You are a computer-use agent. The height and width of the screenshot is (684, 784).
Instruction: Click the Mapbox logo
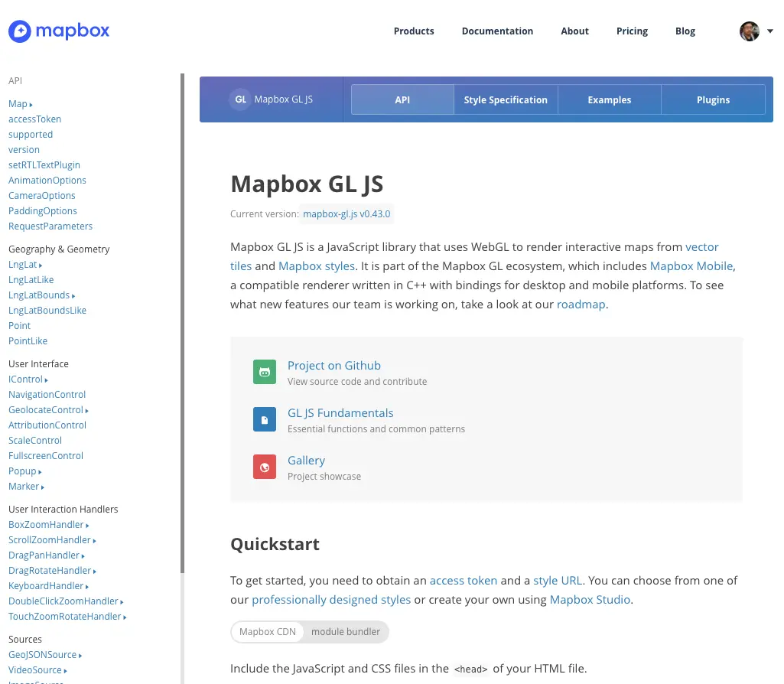pos(58,31)
